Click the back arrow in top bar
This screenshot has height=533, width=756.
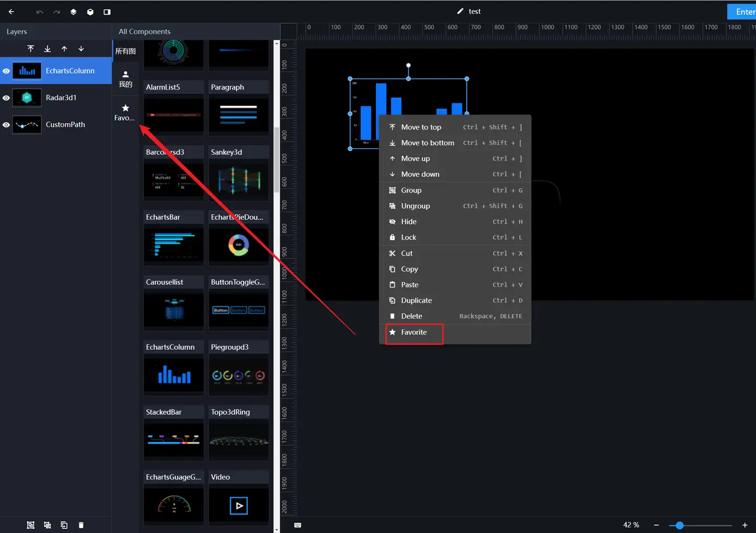11,12
